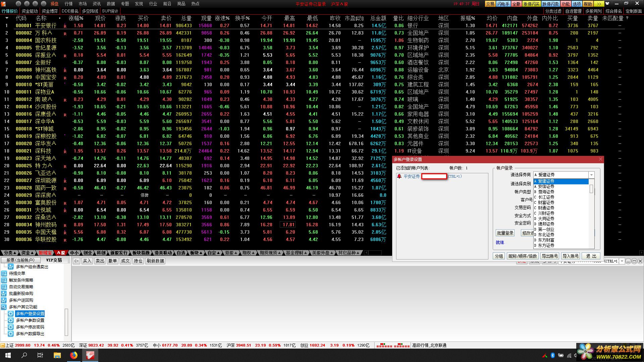This screenshot has height=362, width=644.
Task: Switch to the 资金驱动 tab
Action: [30, 11]
